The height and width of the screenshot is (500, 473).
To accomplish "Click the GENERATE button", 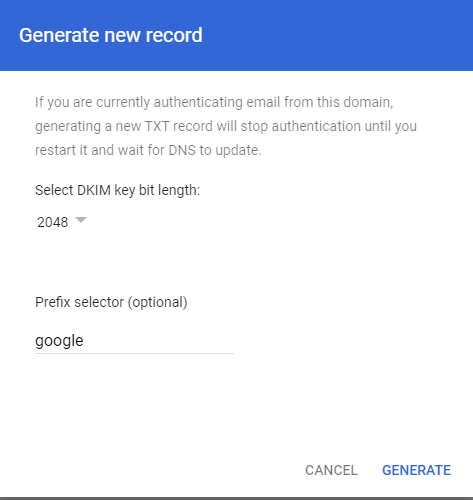I will [416, 470].
